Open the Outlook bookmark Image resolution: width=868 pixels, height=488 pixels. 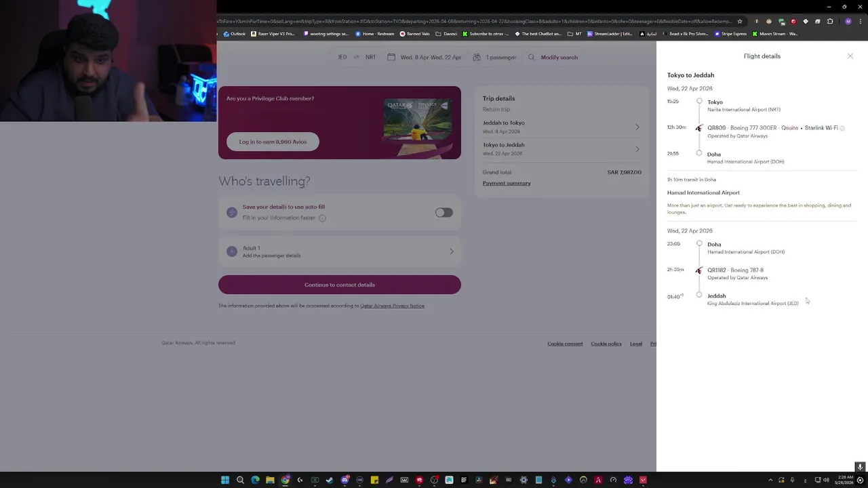click(234, 34)
